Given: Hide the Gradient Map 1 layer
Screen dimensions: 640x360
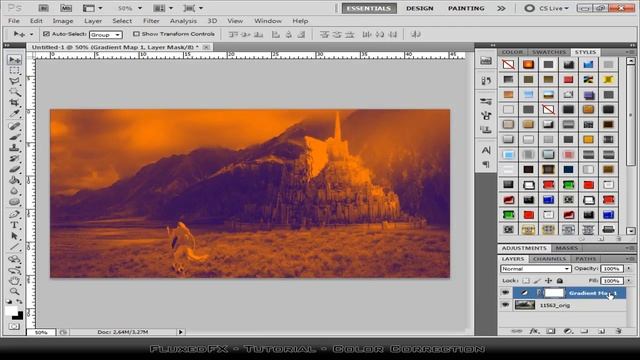Looking at the screenshot, I should [505, 293].
